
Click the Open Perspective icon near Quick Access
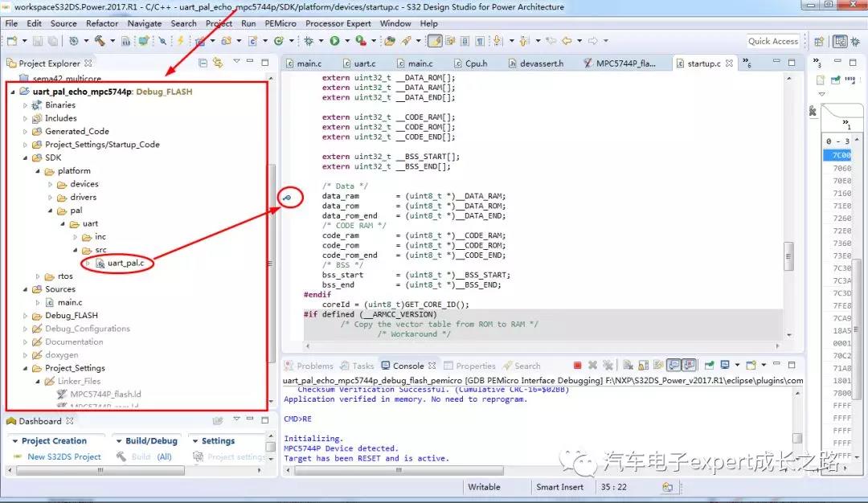tap(819, 41)
